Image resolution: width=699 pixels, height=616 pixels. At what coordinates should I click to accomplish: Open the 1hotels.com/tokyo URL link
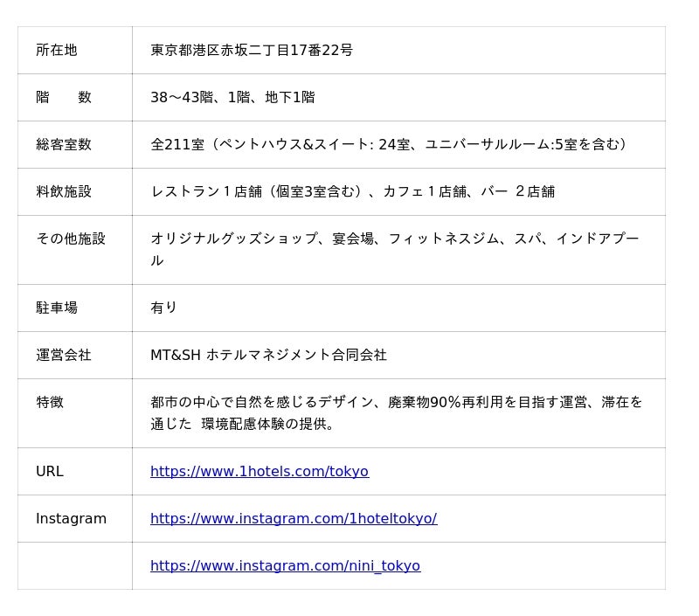[x=259, y=472]
